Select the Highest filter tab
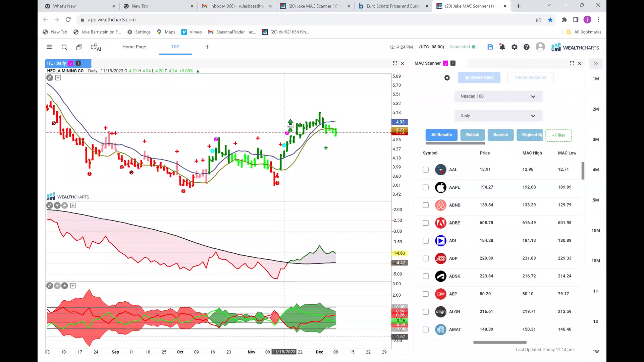Screen dimensions: 644x362 pos(530,135)
